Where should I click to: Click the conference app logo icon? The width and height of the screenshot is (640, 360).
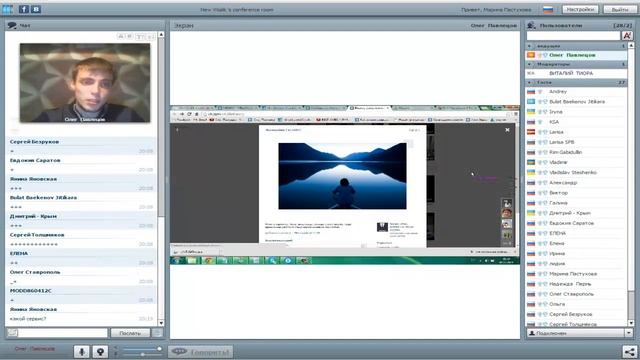(8, 9)
